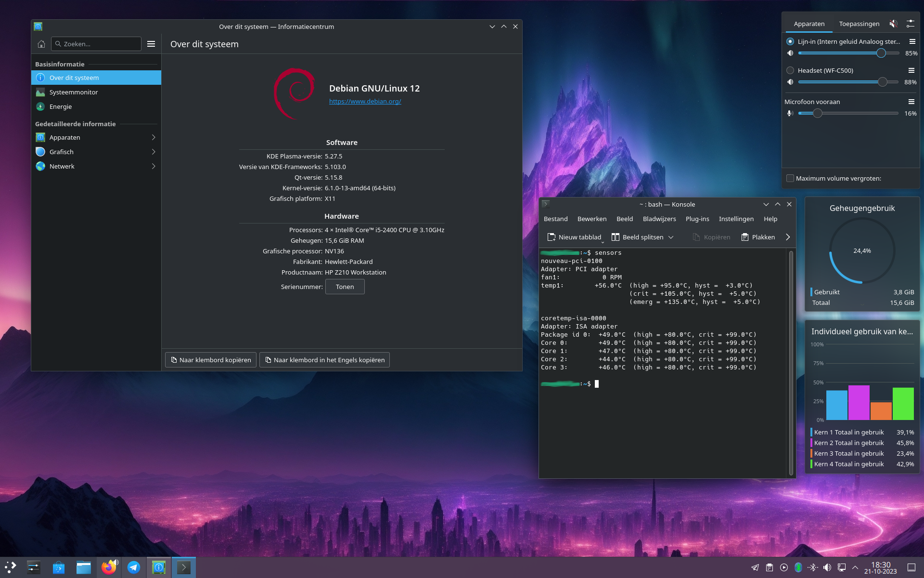Open the Beeld splitsen dropdown arrow
The image size is (924, 578).
tap(671, 237)
